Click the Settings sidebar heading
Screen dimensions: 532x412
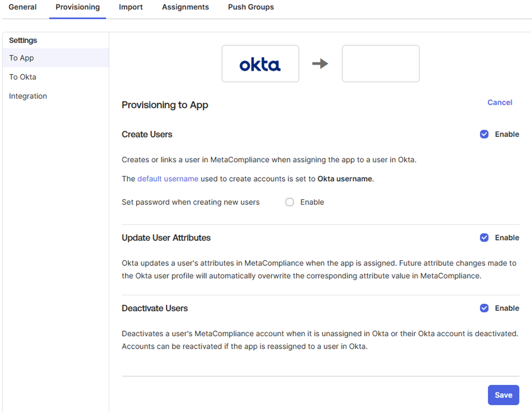click(23, 40)
